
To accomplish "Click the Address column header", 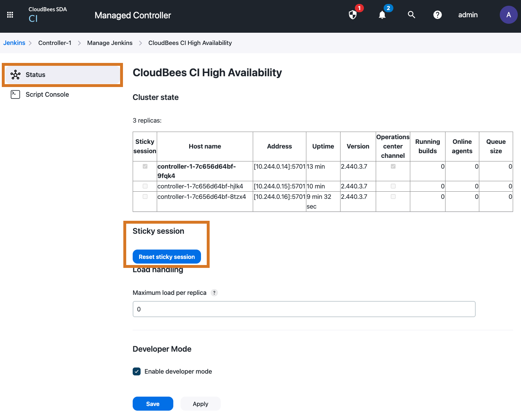I will coord(279,146).
